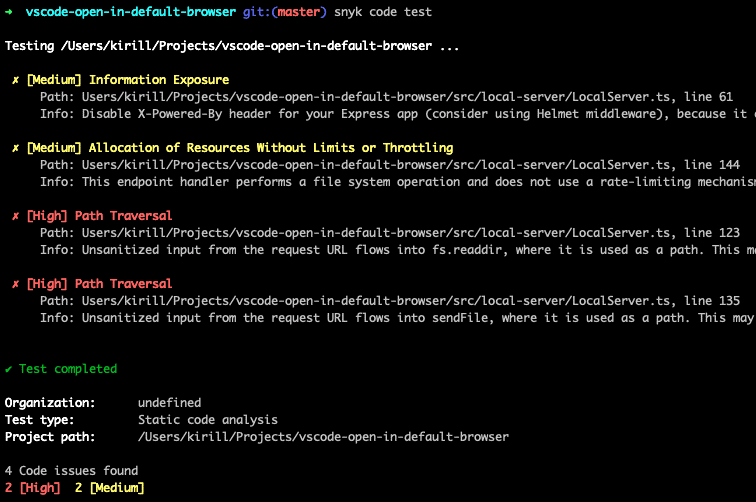Click the X mark beside second Path Traversal

point(15,284)
